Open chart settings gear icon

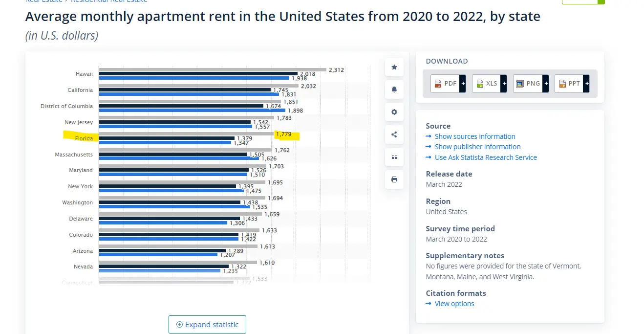pyautogui.click(x=394, y=112)
